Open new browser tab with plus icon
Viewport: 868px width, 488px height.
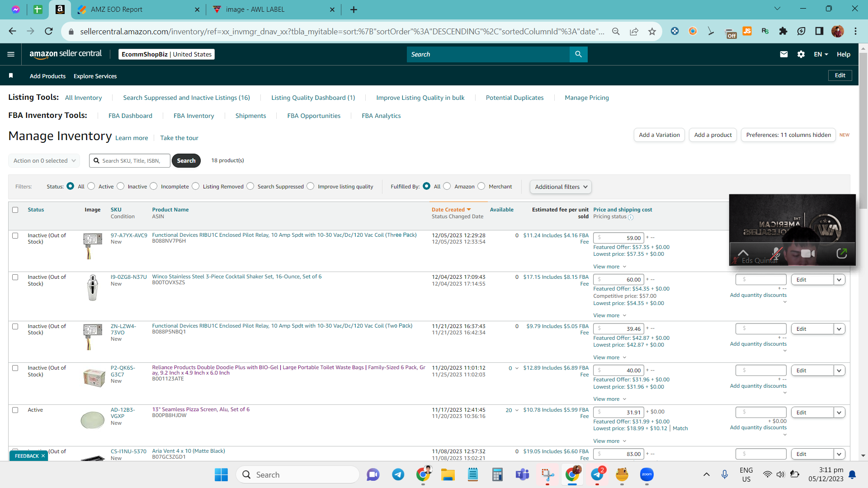pyautogui.click(x=354, y=9)
